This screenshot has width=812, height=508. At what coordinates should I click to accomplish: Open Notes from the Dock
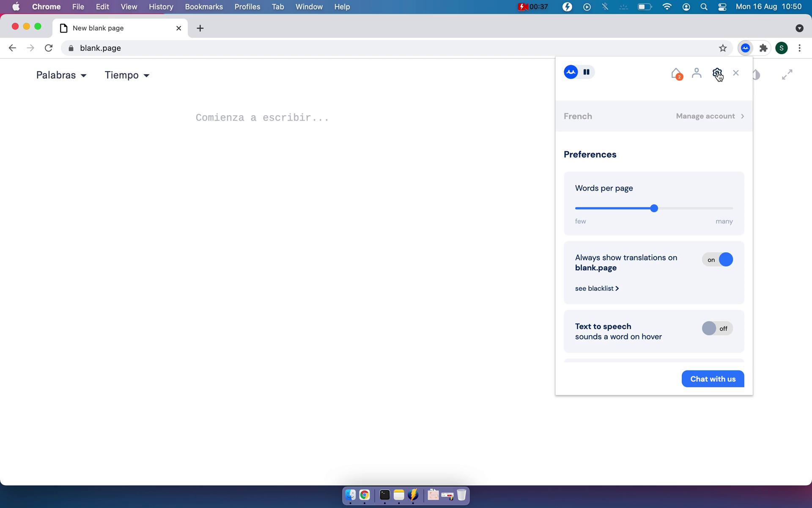[x=399, y=495]
